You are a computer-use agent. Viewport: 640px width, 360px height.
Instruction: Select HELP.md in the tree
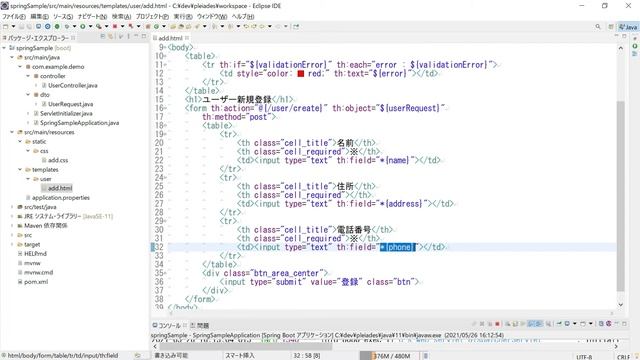(35, 254)
